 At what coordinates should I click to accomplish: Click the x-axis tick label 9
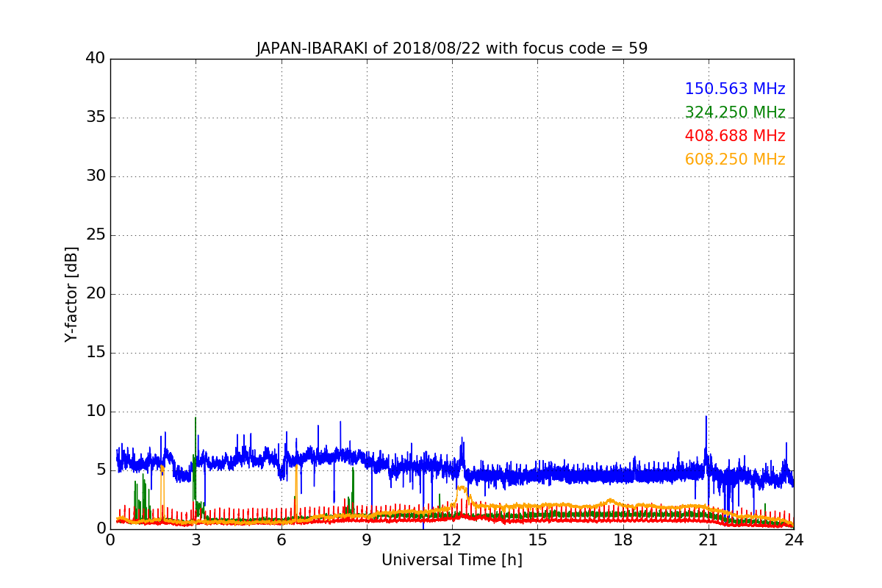point(367,539)
